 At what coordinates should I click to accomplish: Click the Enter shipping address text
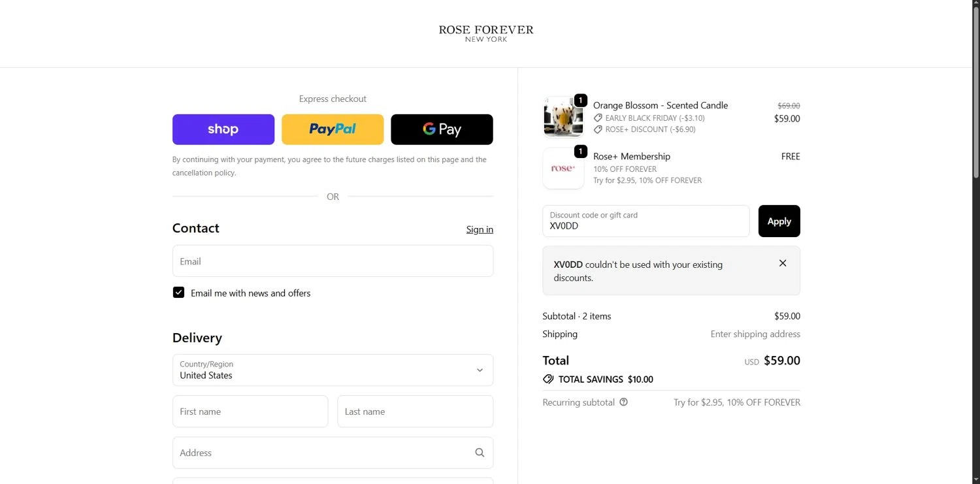click(755, 334)
